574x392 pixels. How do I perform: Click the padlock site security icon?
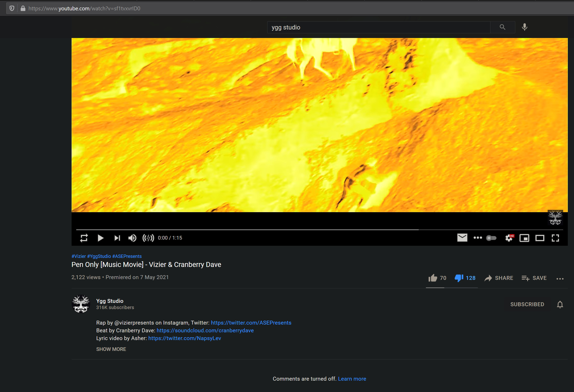click(x=23, y=8)
